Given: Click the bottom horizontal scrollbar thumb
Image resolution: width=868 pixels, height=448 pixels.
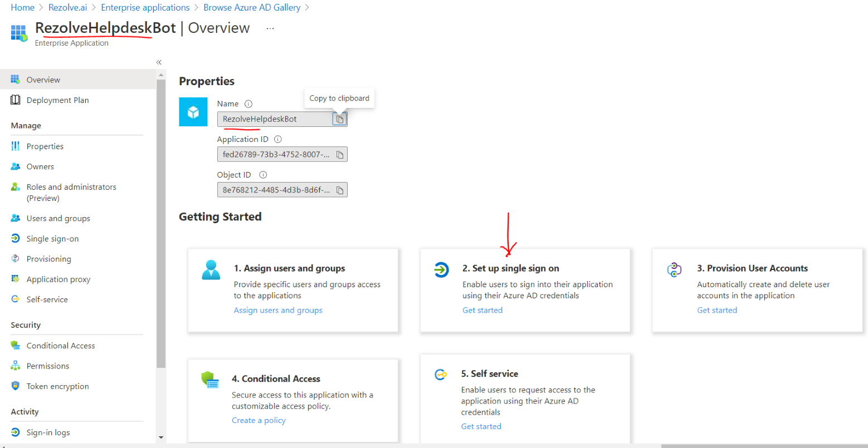Looking at the screenshot, I should (x=764, y=446).
